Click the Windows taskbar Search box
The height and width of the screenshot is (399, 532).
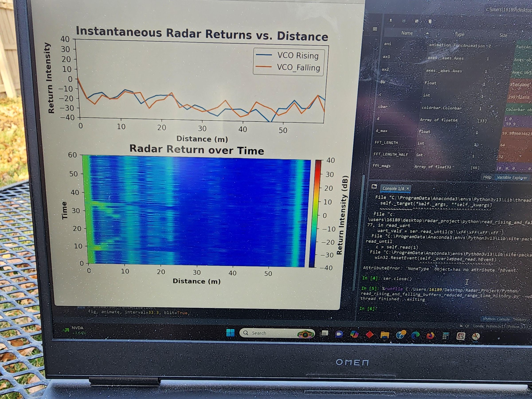coord(277,333)
